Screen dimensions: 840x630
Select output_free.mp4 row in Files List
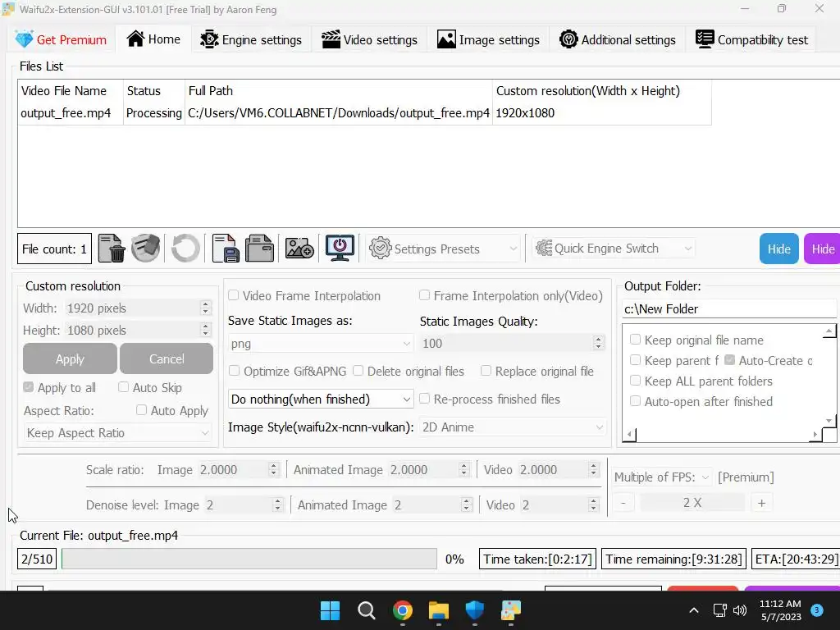click(x=364, y=113)
